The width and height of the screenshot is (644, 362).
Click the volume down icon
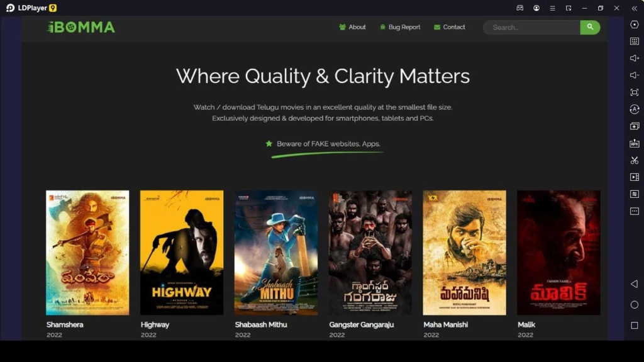635,75
